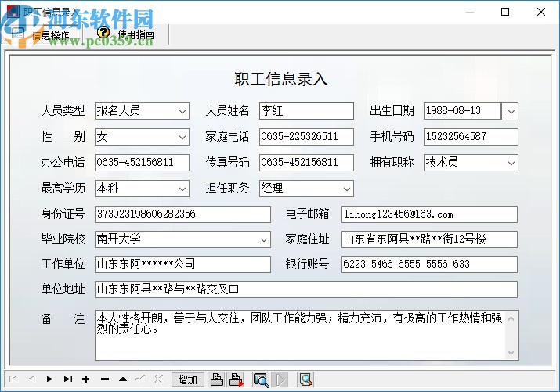Close the 职工信息录入 window

541,12
